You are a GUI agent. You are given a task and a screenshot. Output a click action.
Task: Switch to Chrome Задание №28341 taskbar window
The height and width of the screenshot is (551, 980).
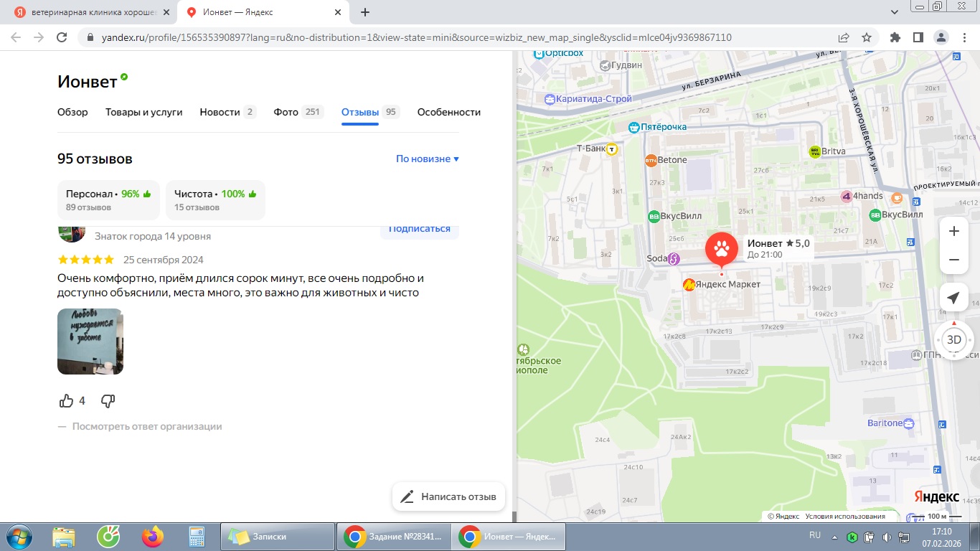[x=393, y=537]
